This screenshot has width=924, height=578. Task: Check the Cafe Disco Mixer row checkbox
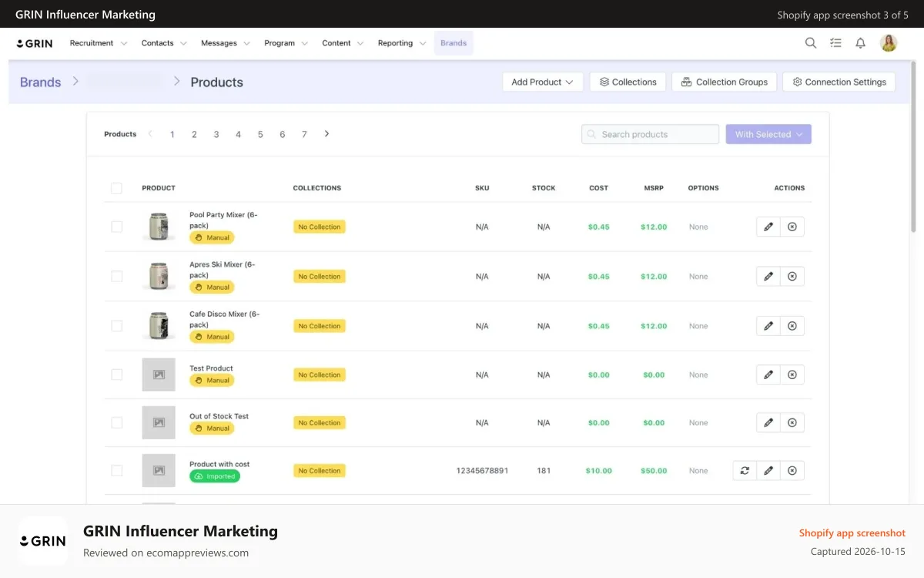coord(116,326)
